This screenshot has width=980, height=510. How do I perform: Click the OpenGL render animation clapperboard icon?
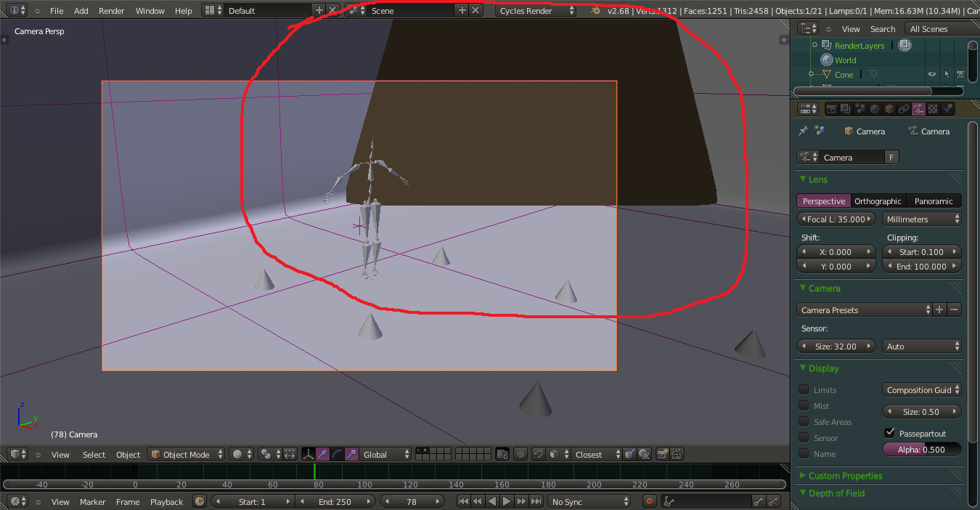tap(677, 454)
